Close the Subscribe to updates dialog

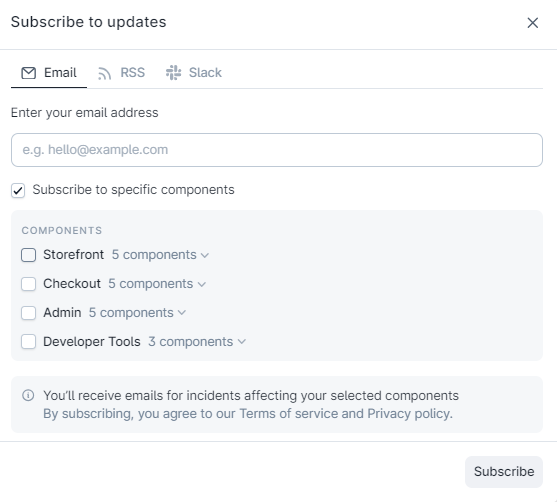(532, 23)
